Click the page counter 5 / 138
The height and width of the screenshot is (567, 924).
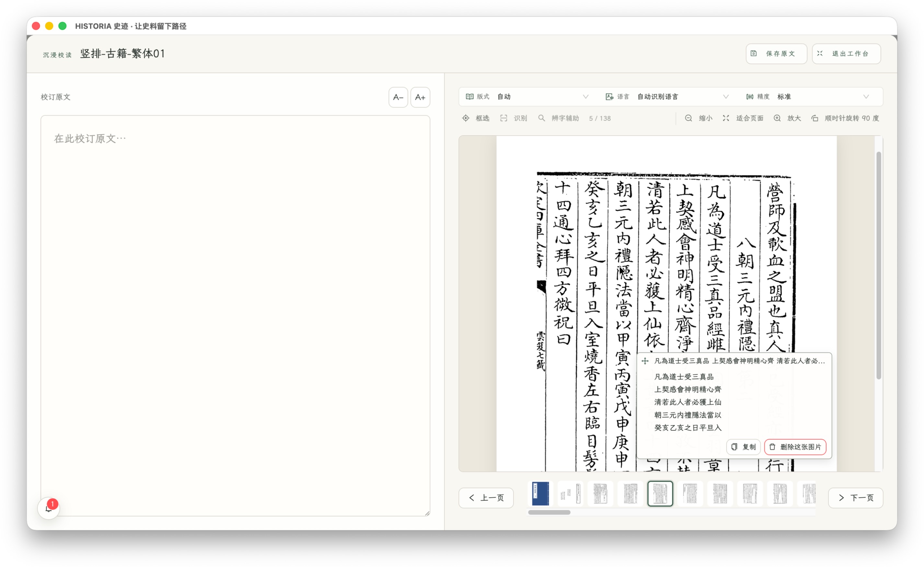[x=600, y=119]
